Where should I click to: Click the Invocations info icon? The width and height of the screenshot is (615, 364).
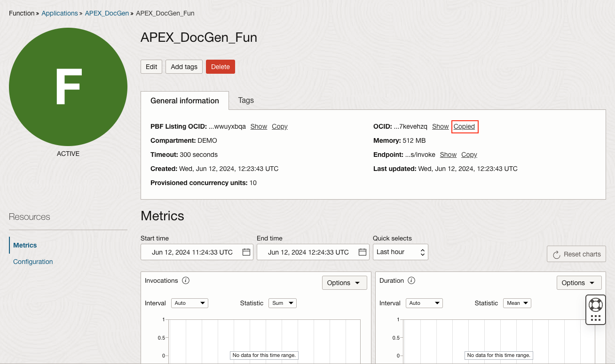[186, 280]
